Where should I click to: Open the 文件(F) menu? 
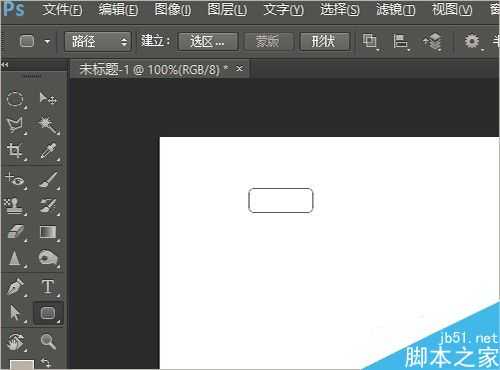pos(62,9)
